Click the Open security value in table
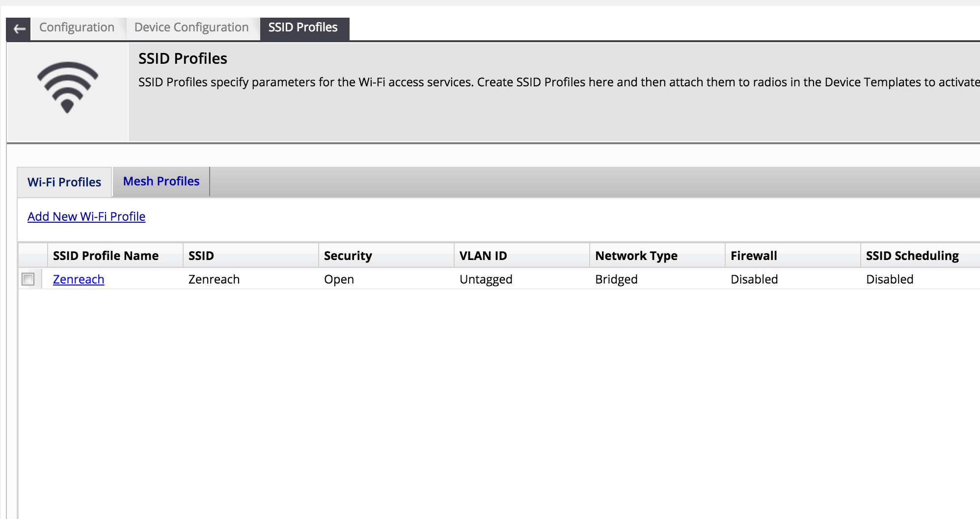 coord(339,279)
